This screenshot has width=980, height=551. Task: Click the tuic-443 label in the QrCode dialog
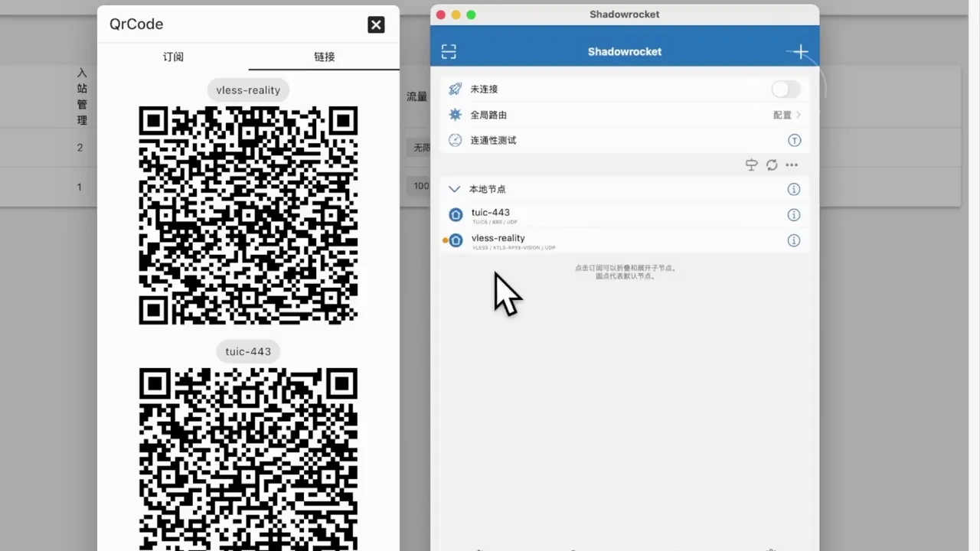click(x=248, y=352)
